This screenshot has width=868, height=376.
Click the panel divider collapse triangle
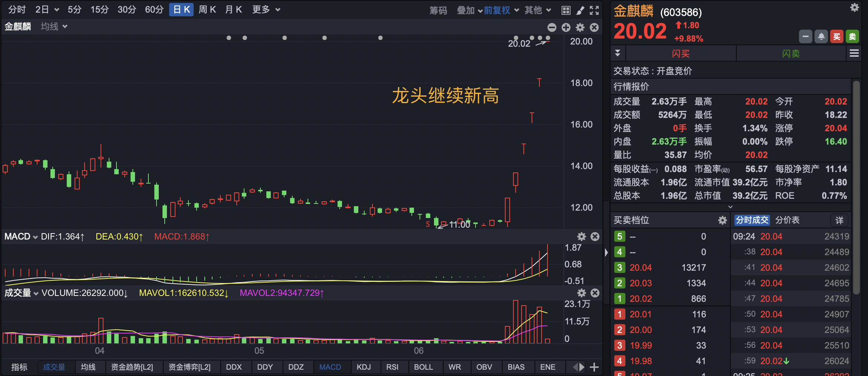pyautogui.click(x=606, y=253)
